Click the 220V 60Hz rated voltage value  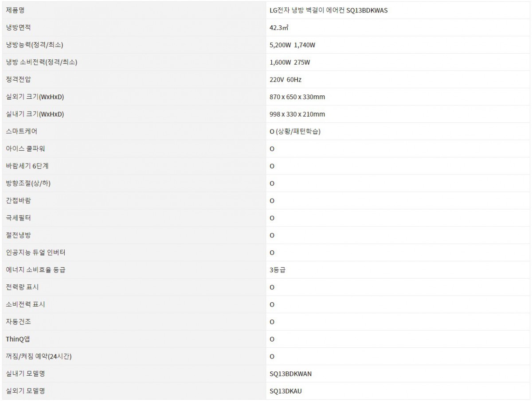pos(286,80)
